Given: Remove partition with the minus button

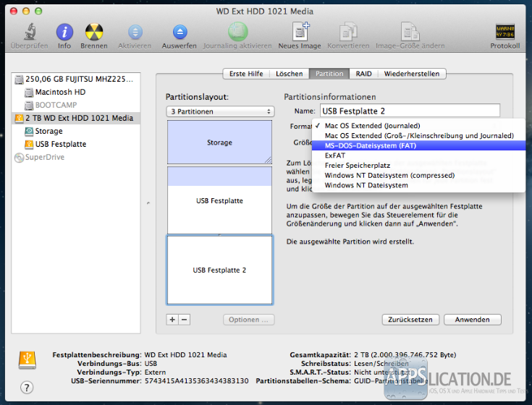Looking at the screenshot, I should click(x=185, y=320).
